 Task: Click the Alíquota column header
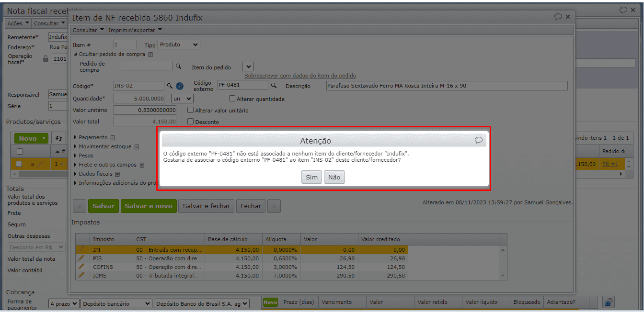[x=282, y=239]
